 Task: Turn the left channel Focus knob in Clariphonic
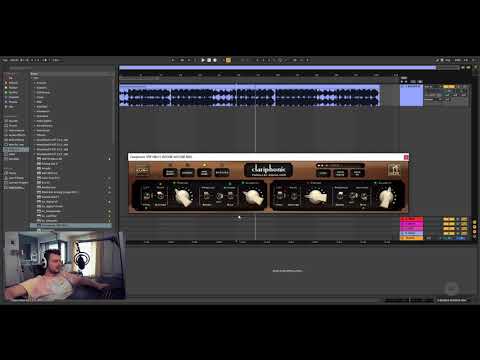click(x=183, y=197)
